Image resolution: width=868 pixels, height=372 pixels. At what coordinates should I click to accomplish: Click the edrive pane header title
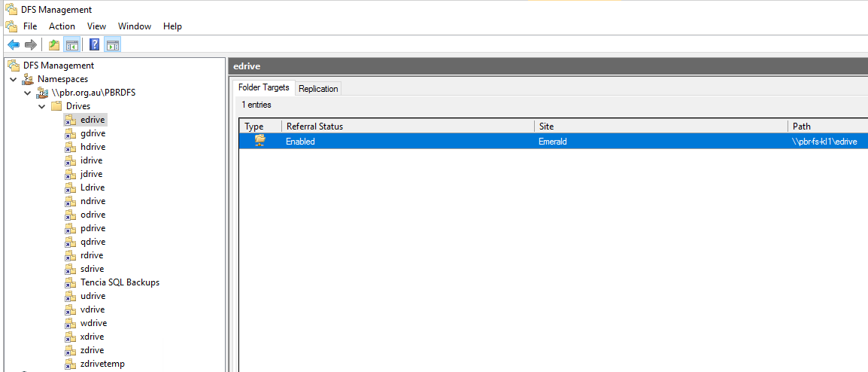pos(247,66)
